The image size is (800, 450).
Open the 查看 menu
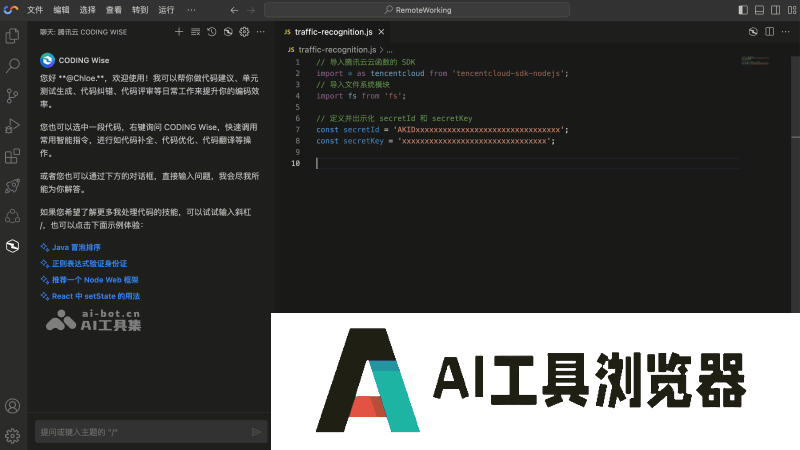[114, 10]
